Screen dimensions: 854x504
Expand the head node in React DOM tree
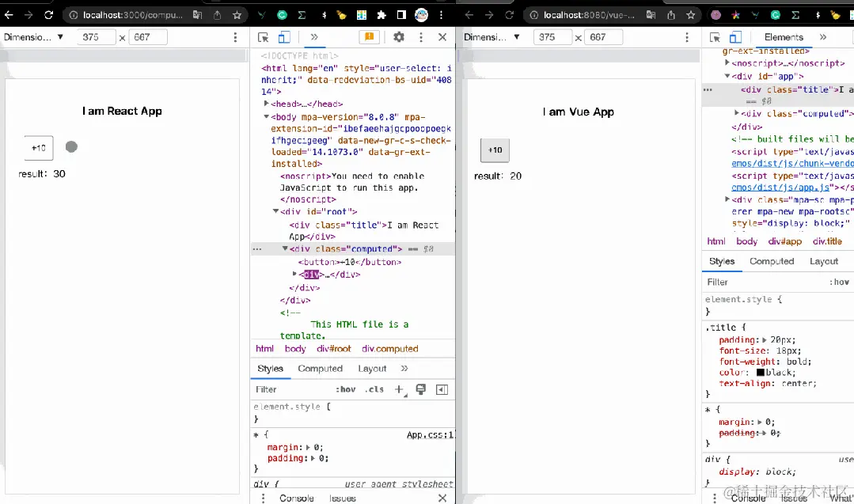[266, 104]
